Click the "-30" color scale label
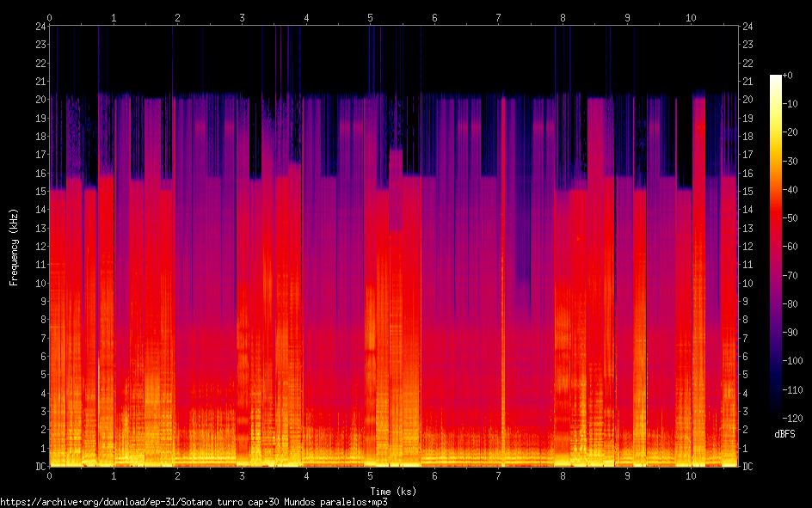 coord(790,162)
